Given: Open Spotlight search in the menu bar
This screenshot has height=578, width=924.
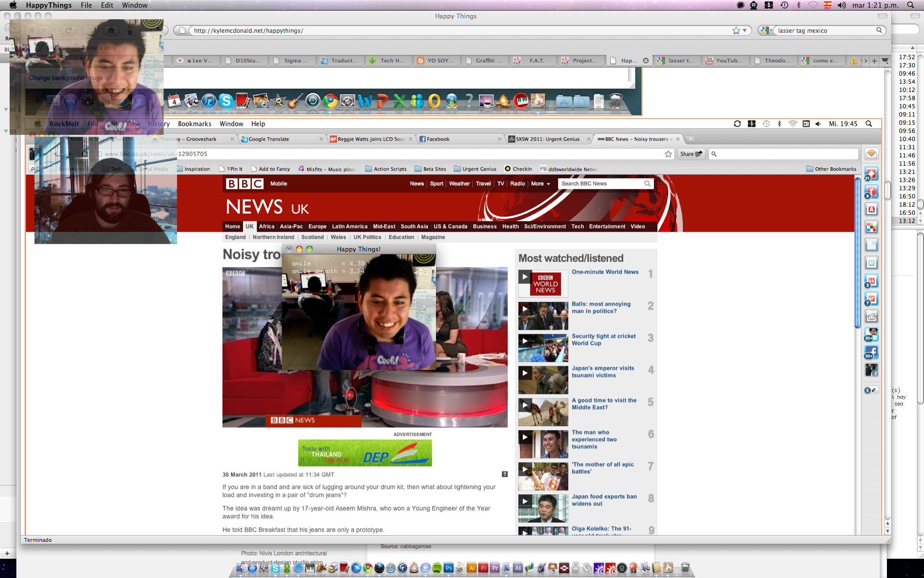Looking at the screenshot, I should [x=911, y=5].
